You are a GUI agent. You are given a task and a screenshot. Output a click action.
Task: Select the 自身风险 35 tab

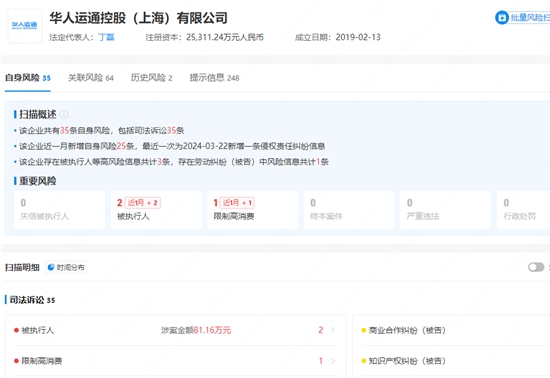tap(28, 78)
